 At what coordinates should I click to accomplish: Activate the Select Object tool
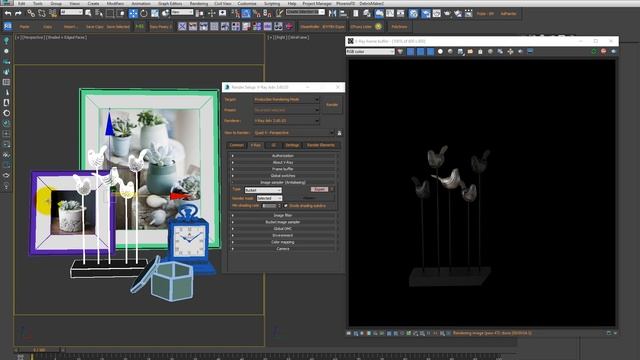click(88, 13)
